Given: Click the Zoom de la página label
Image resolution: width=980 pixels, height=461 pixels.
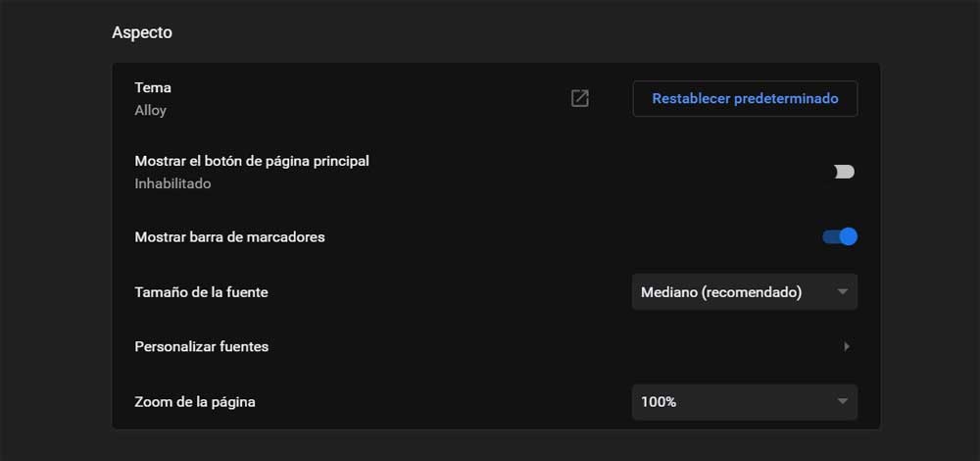Looking at the screenshot, I should [195, 401].
